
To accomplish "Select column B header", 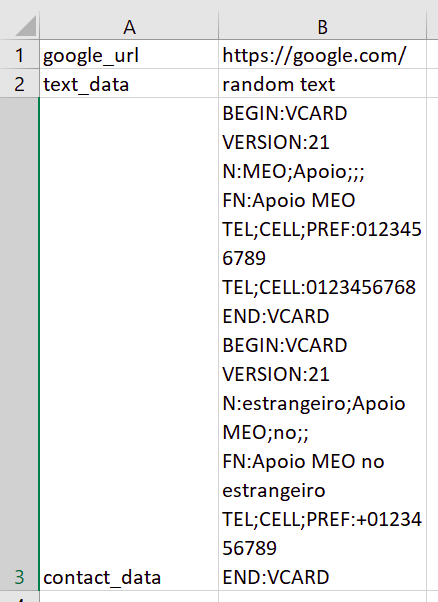I will pyautogui.click(x=322, y=26).
